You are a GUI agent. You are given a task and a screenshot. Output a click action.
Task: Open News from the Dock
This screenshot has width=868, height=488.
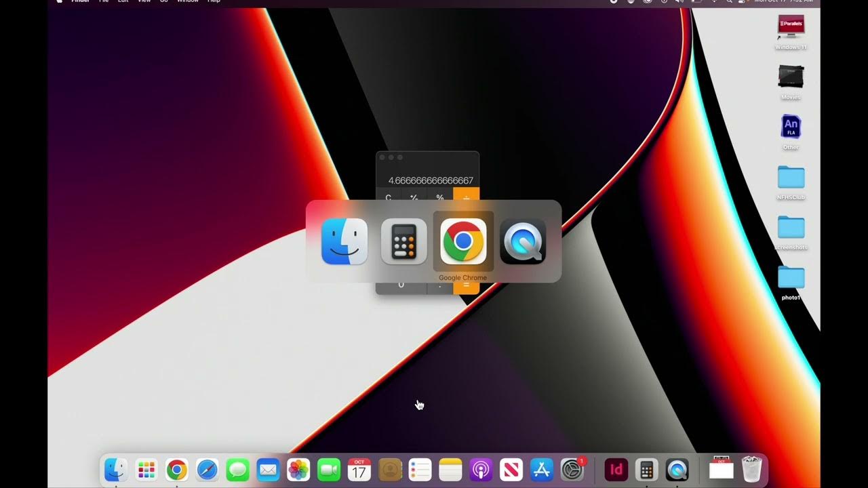click(511, 469)
